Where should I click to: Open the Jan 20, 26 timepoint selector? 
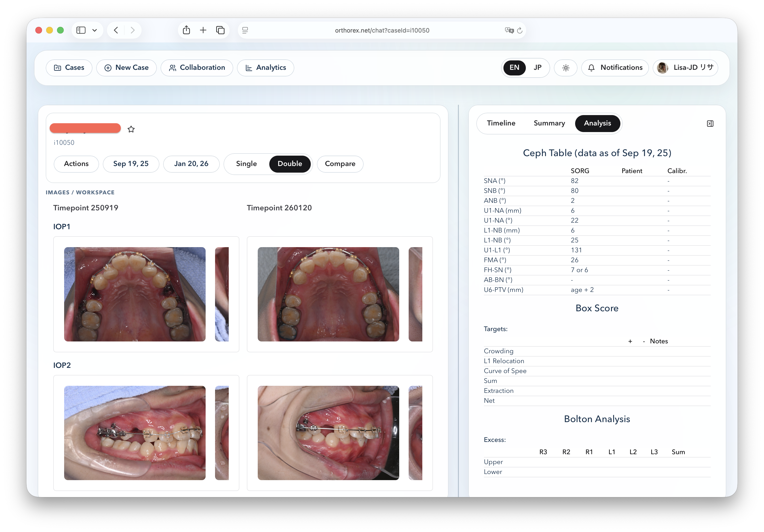point(191,164)
